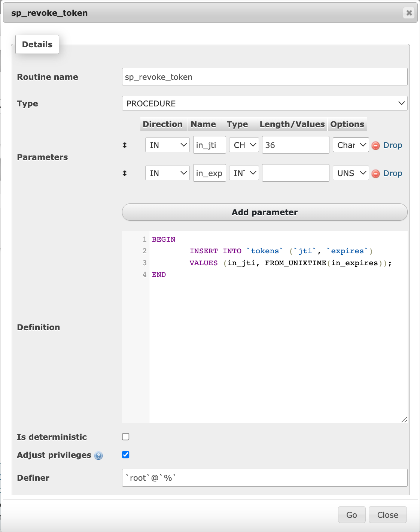Open the Adjust privileges help icon
The width and height of the screenshot is (420, 532).
pos(98,456)
